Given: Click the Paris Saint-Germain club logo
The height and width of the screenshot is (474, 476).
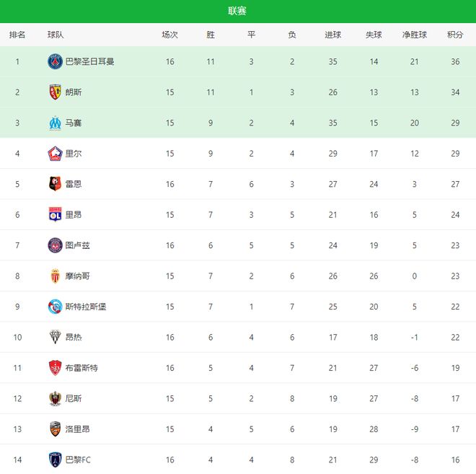Looking at the screenshot, I should coord(56,61).
